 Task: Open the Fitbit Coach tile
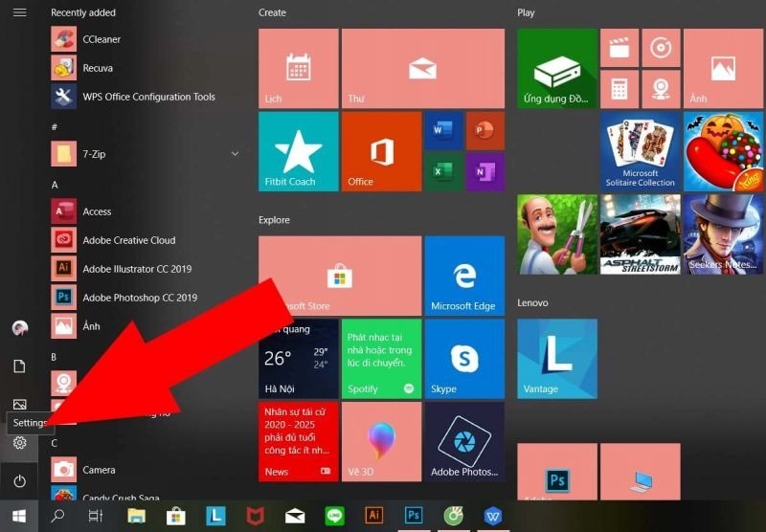click(x=298, y=151)
